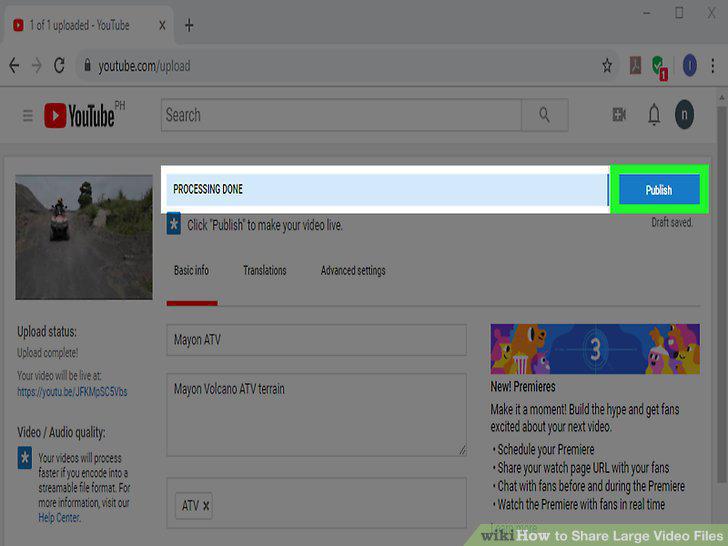The width and height of the screenshot is (728, 546).
Task: Open the notifications bell
Action: point(654,115)
